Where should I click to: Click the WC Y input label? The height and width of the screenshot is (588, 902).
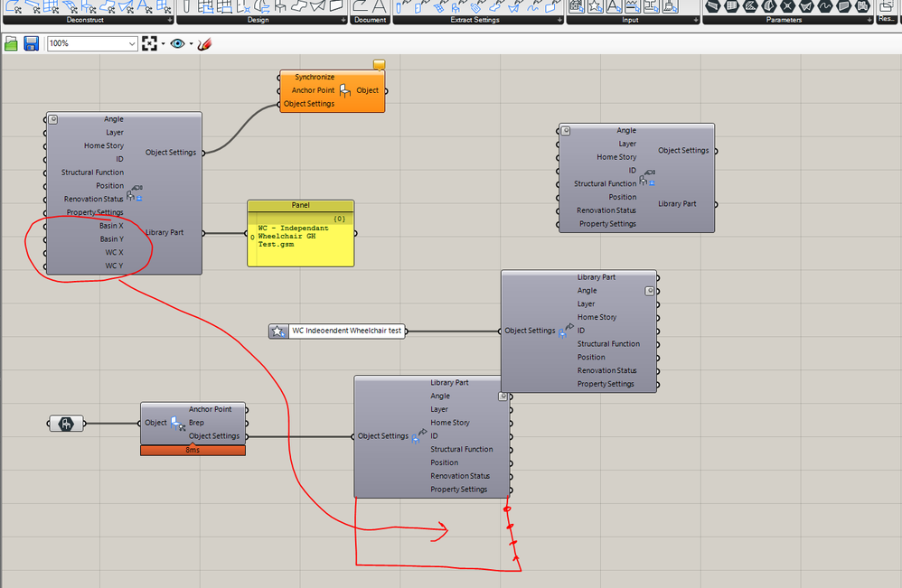tap(114, 266)
